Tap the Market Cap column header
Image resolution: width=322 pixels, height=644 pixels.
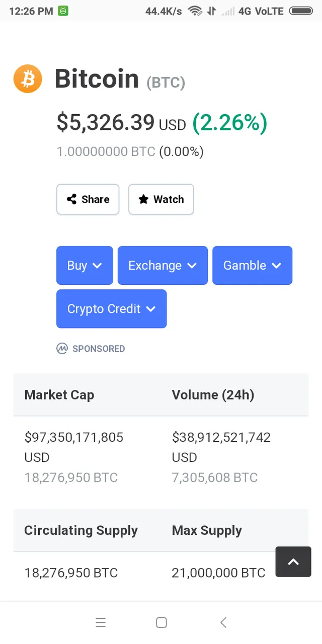pos(59,395)
